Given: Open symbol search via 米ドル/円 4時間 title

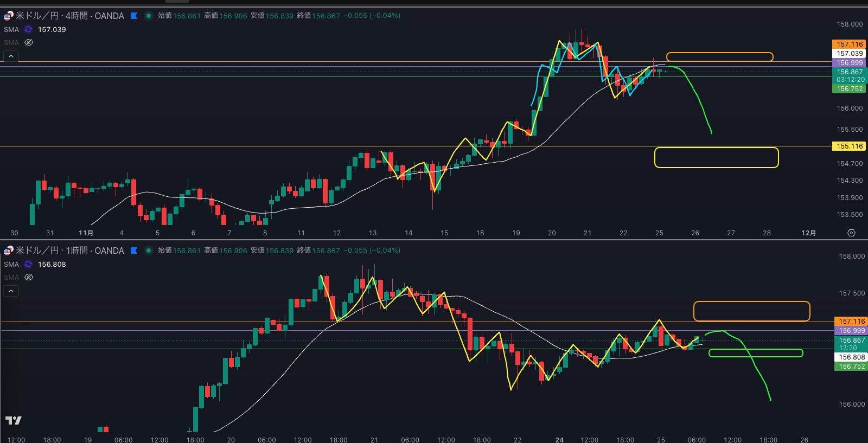Looking at the screenshot, I should [x=71, y=16].
